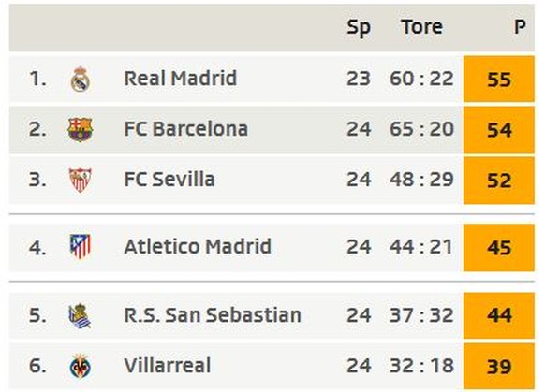
Task: Click the P points column header
Action: (520, 27)
